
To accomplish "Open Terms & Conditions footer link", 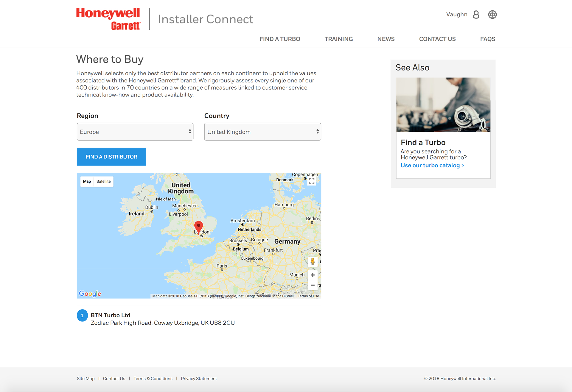I will [153, 379].
